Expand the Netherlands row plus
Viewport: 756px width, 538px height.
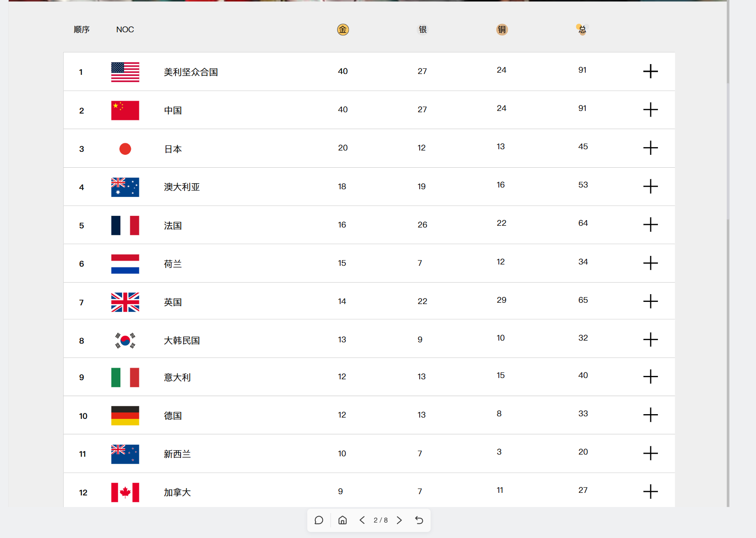[x=651, y=263]
